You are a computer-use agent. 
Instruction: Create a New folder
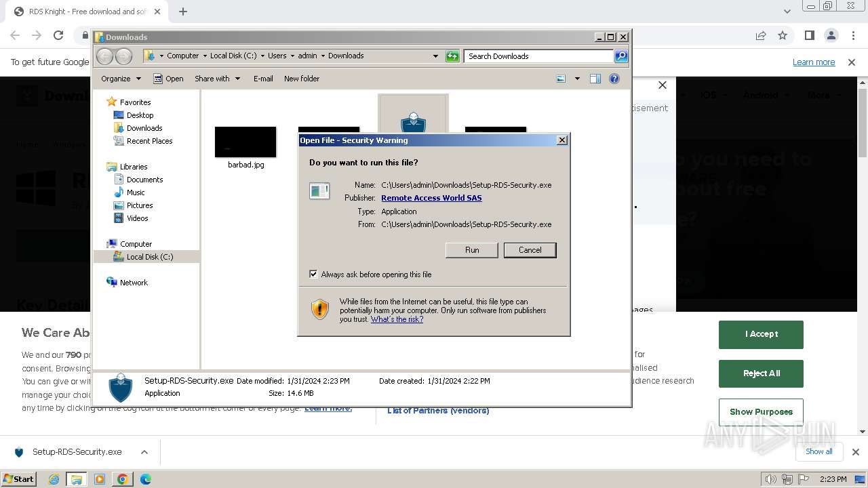pyautogui.click(x=302, y=79)
